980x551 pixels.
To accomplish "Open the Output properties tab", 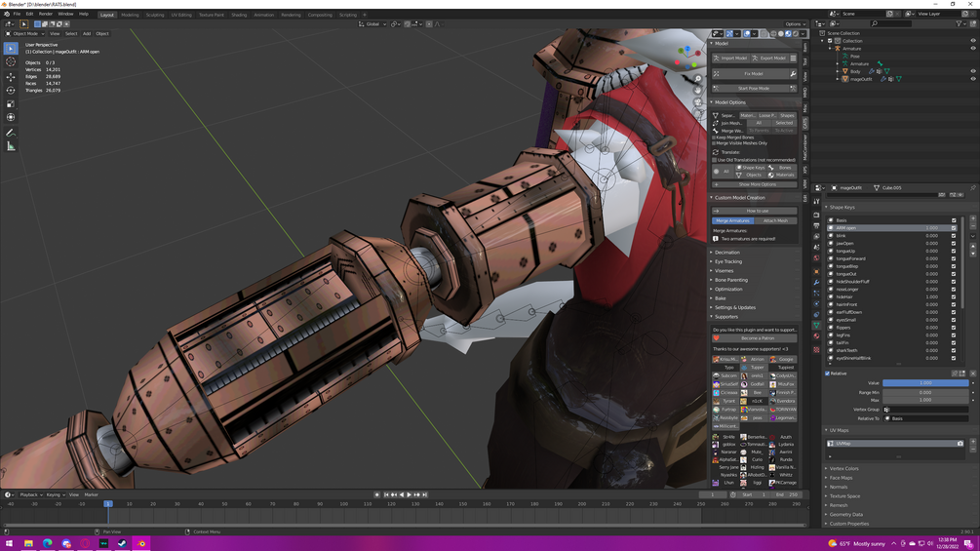I will tap(816, 225).
